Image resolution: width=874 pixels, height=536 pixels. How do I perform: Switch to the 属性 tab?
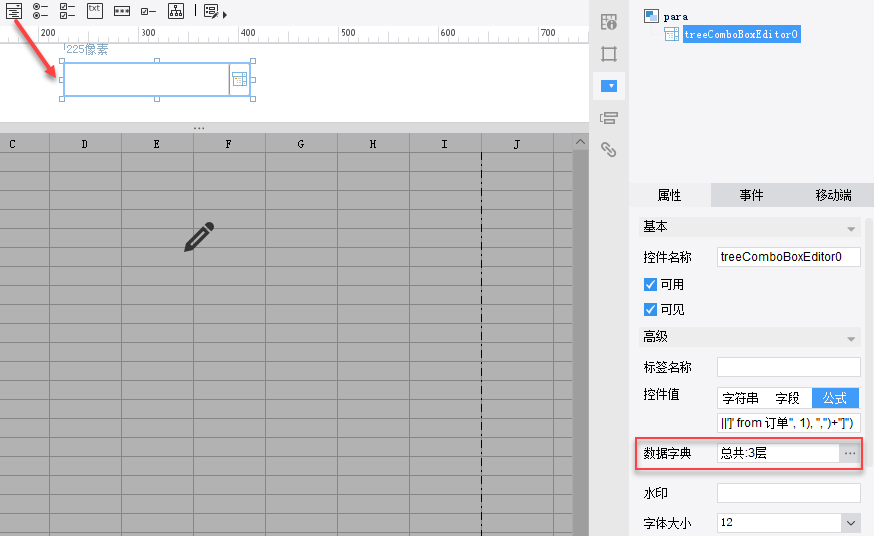pos(669,195)
